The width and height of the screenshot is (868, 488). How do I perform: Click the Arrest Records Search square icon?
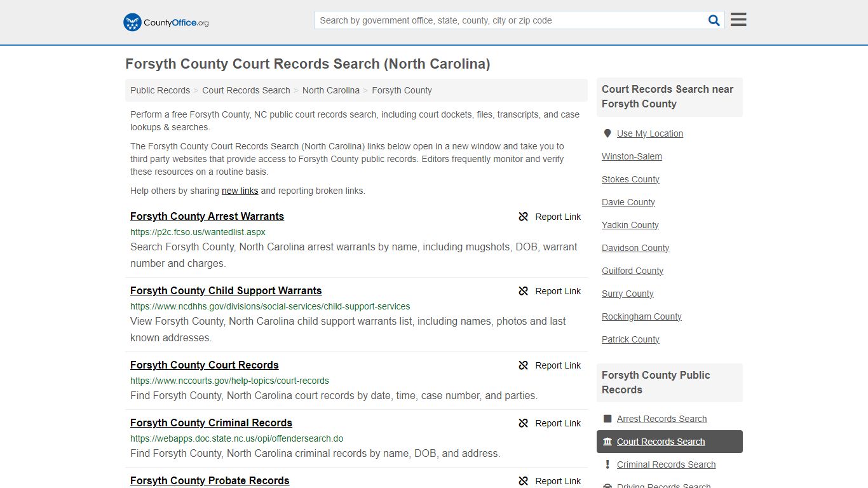point(607,419)
